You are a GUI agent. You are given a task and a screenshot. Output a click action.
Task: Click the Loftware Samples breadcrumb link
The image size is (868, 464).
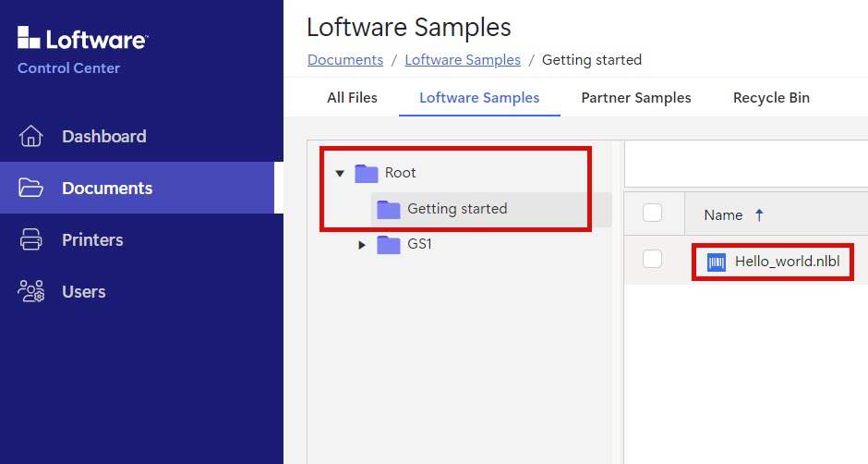tap(462, 60)
